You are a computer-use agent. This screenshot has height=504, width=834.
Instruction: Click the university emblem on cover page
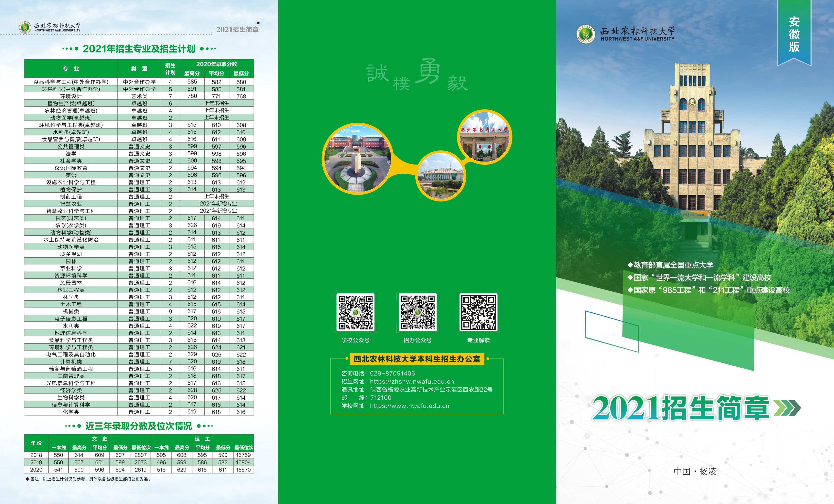click(586, 34)
